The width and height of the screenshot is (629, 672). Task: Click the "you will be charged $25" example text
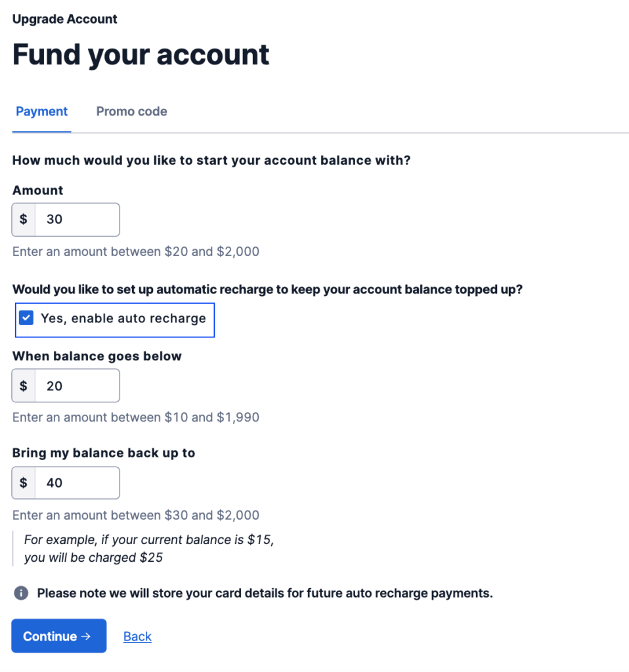[x=93, y=558]
